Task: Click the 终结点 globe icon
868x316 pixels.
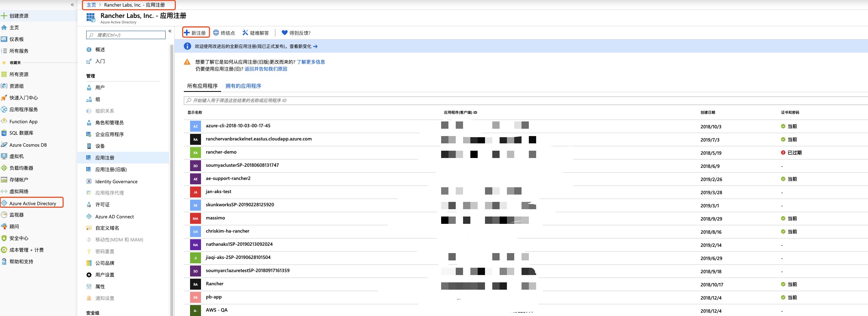Action: point(216,33)
